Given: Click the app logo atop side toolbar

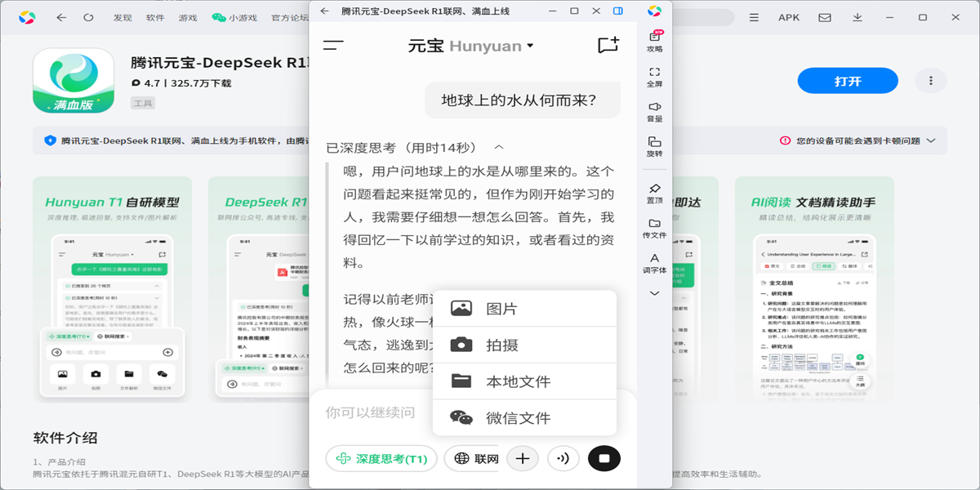Looking at the screenshot, I should (x=655, y=11).
